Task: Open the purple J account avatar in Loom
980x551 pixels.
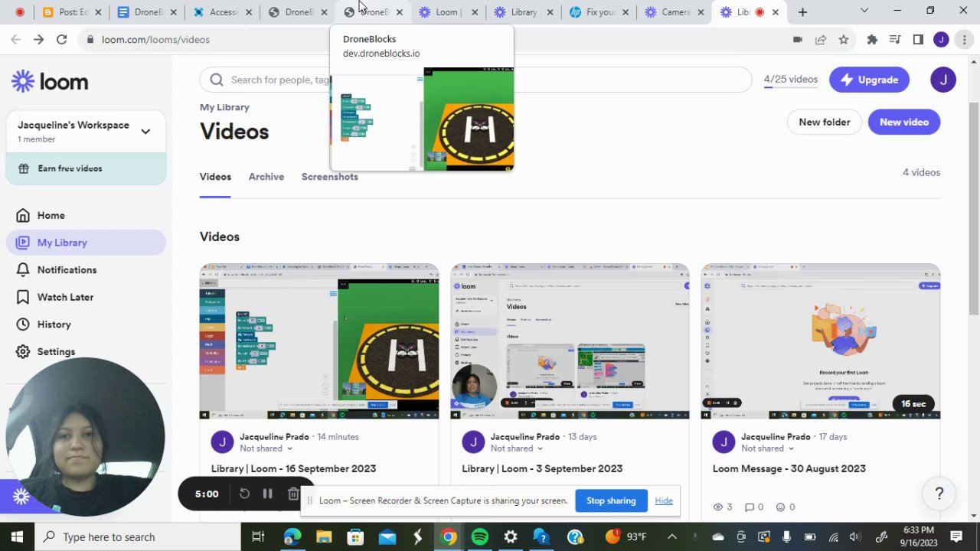Action: [943, 80]
